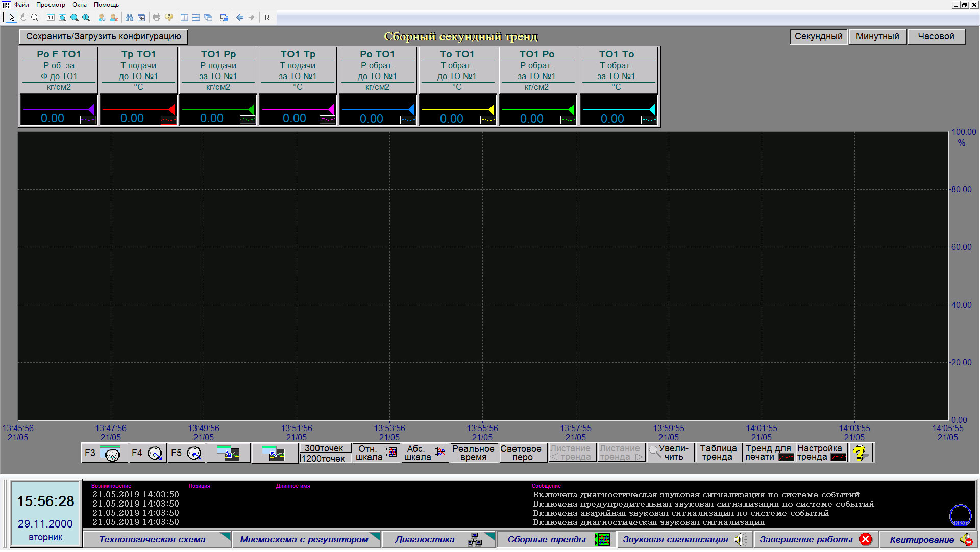Click the crossed-out windows toolbar icon
980x552 pixels.
click(224, 17)
